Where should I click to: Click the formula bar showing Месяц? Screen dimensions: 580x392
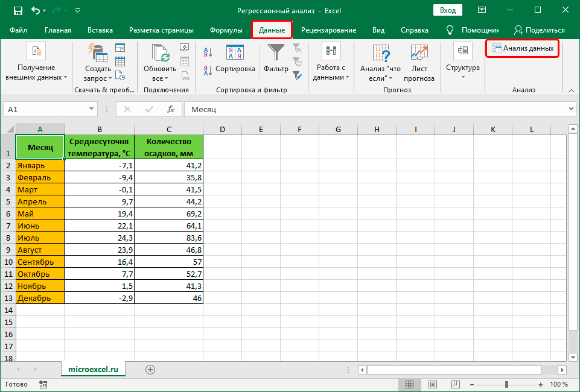[377, 109]
